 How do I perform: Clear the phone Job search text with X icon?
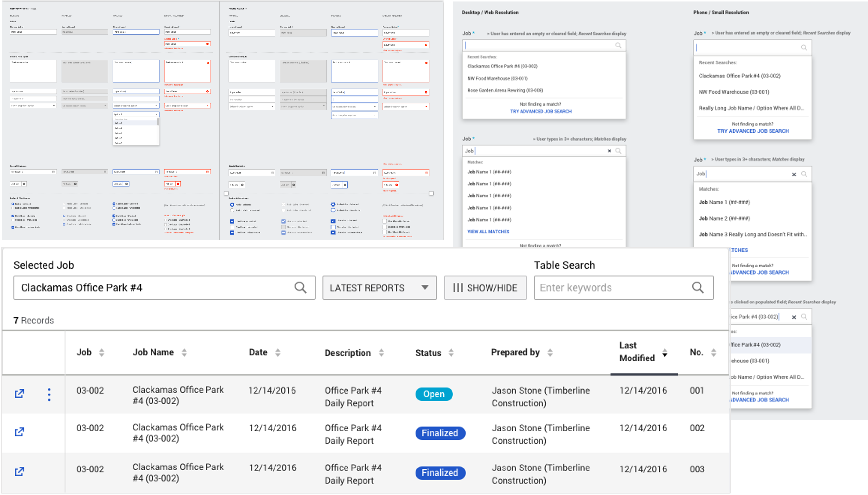794,174
